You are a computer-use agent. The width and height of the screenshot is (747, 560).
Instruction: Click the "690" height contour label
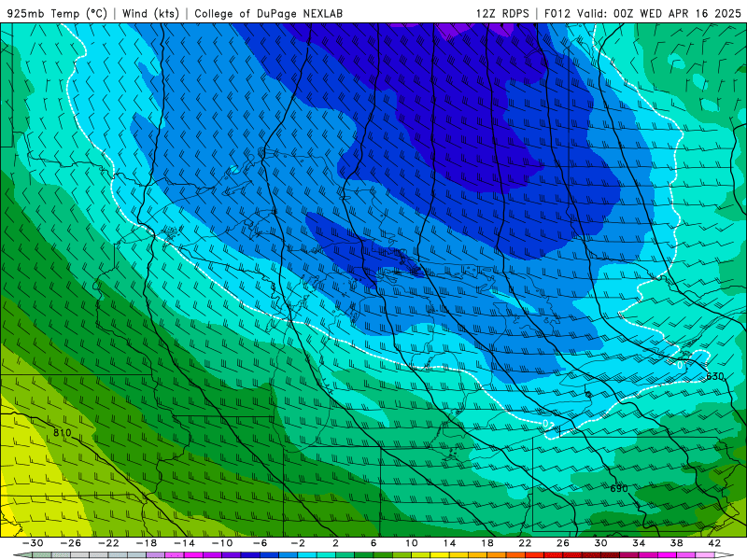click(x=619, y=488)
